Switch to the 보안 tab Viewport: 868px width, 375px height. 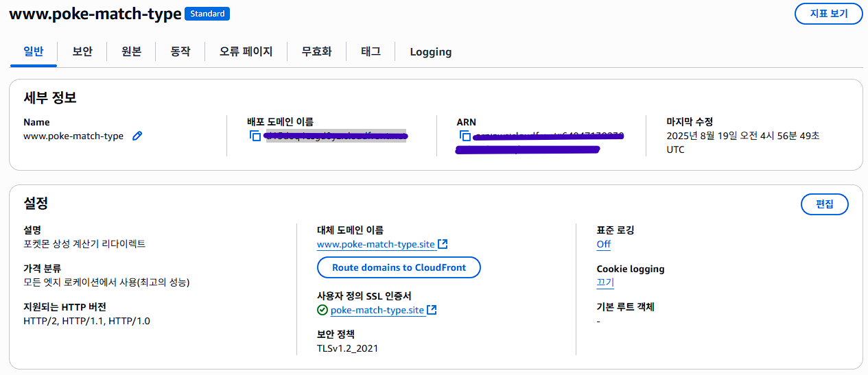[82, 51]
